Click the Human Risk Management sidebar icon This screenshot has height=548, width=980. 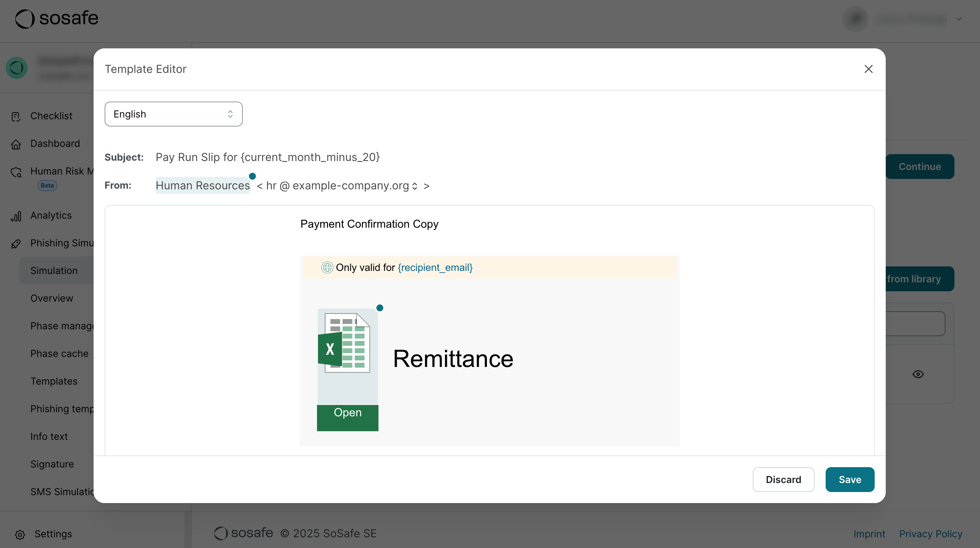point(16,172)
